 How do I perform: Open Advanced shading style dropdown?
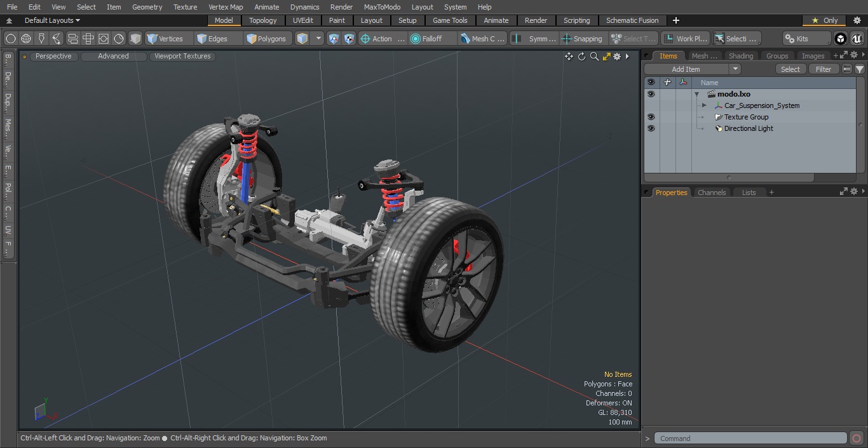(113, 56)
